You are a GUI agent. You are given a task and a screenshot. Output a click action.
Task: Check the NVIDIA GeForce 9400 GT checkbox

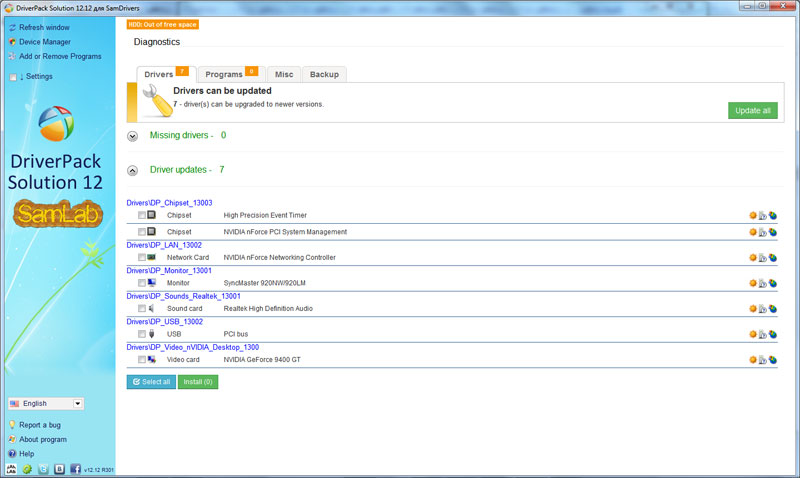142,359
